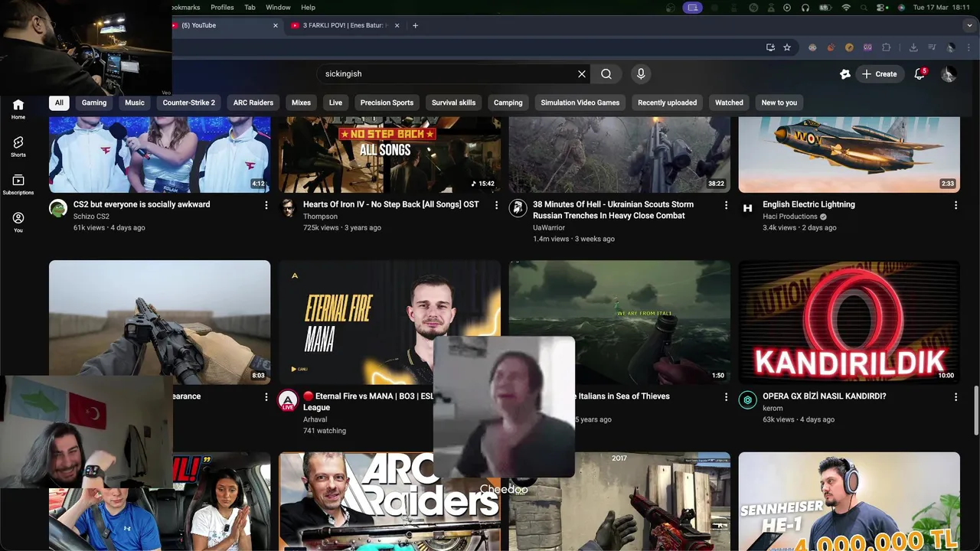980x551 pixels.
Task: Select the Recently uploaded chip
Action: point(668,103)
